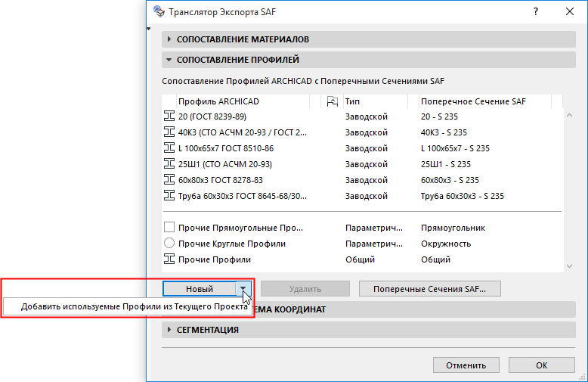Click the Отменить button
Screen dimensions: 588x382
466,365
